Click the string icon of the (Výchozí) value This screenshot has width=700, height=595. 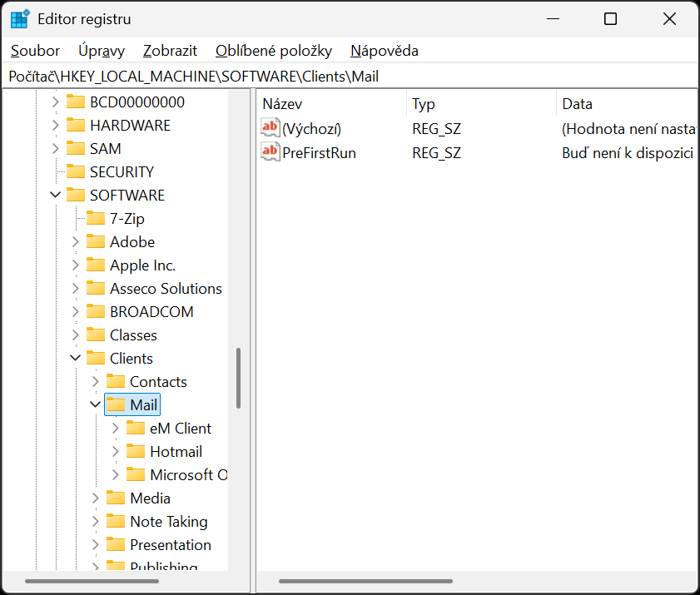coord(271,128)
